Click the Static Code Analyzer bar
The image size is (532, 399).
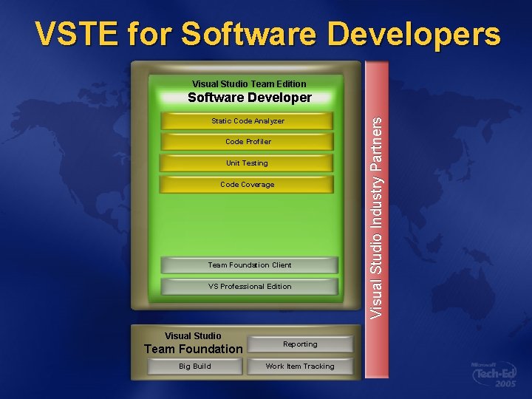click(247, 120)
